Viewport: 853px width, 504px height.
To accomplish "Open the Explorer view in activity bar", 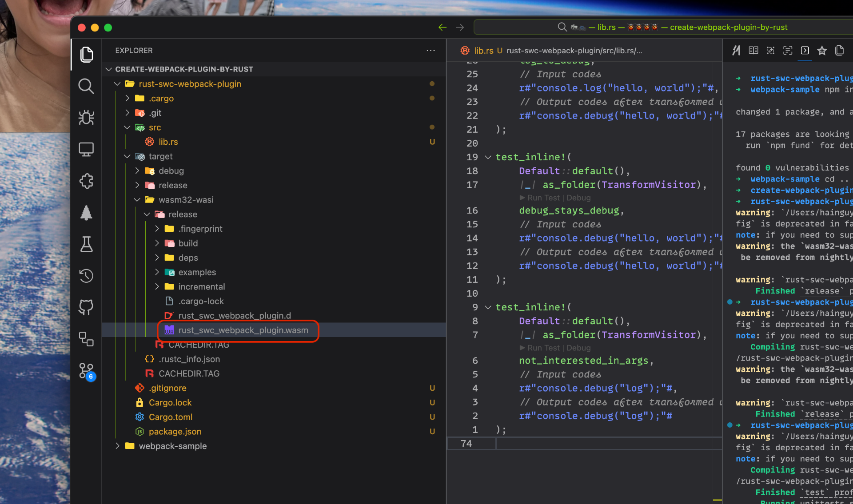I will click(x=86, y=55).
